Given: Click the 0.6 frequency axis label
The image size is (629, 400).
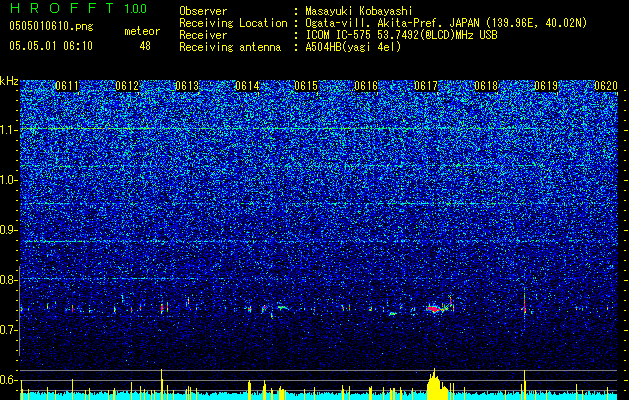Looking at the screenshot, I should coord(9,380).
